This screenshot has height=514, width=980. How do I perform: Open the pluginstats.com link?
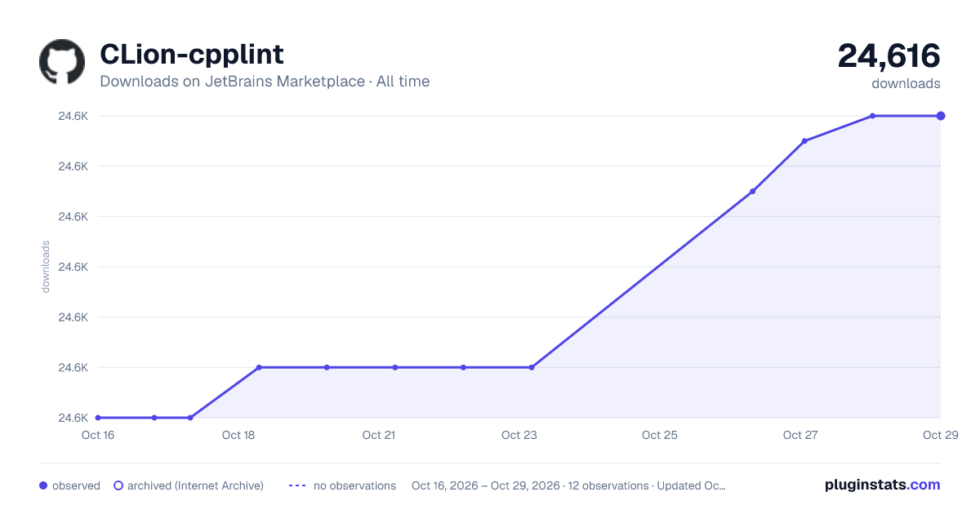click(x=883, y=485)
